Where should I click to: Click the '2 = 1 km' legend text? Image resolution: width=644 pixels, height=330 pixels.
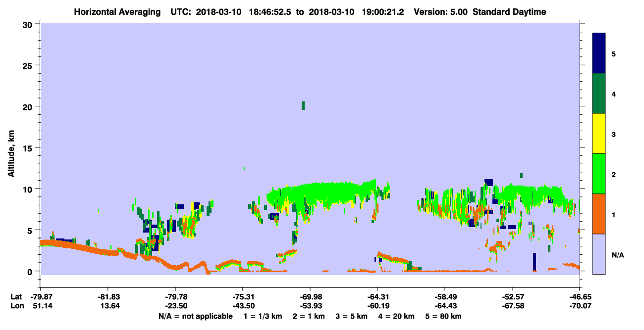(x=309, y=316)
